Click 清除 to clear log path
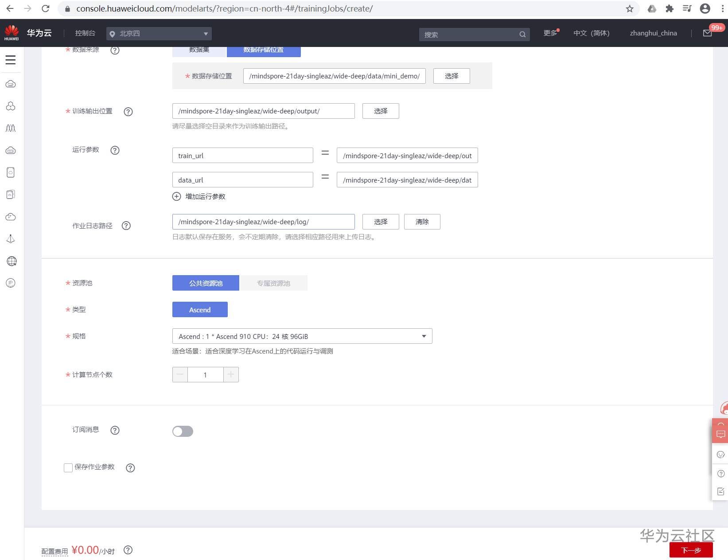 [422, 222]
